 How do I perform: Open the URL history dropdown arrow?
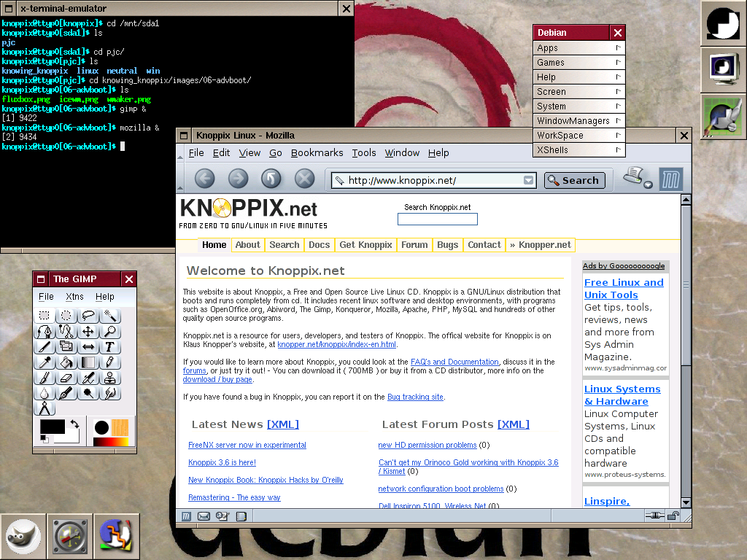(x=528, y=180)
